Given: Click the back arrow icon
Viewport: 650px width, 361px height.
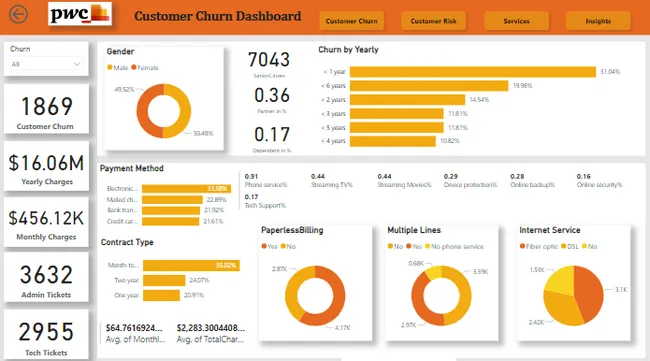Looking at the screenshot, I should (18, 15).
